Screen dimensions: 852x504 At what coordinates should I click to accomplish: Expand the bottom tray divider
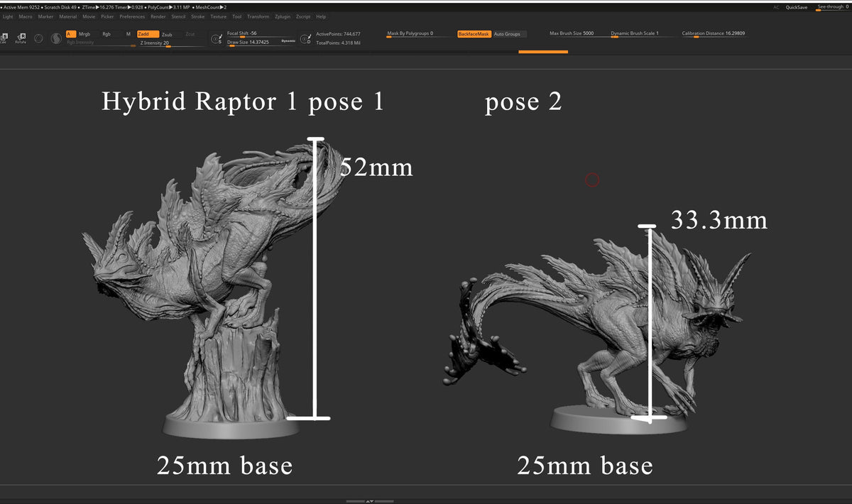point(369,500)
